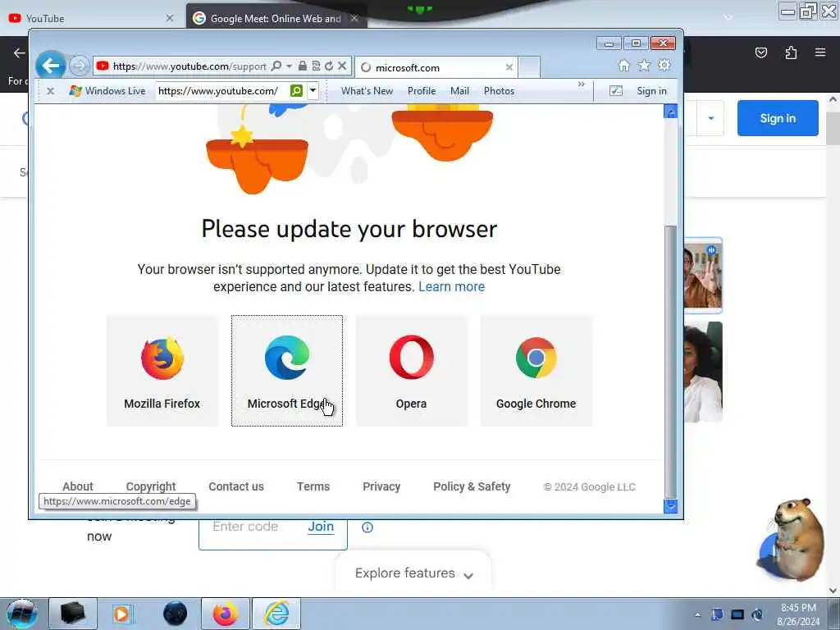Image resolution: width=840 pixels, height=630 pixels.
Task: Choose the Google Chrome download tile
Action: pos(536,371)
